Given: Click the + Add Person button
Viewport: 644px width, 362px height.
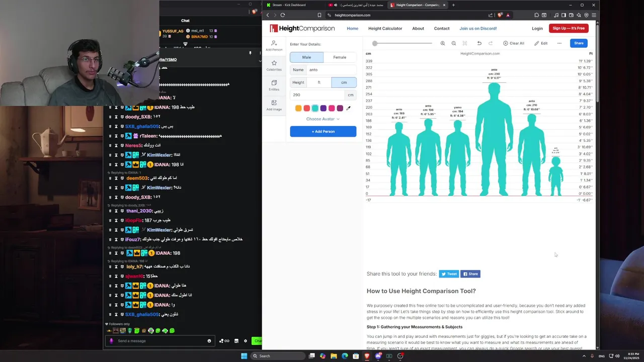Looking at the screenshot, I should (323, 132).
